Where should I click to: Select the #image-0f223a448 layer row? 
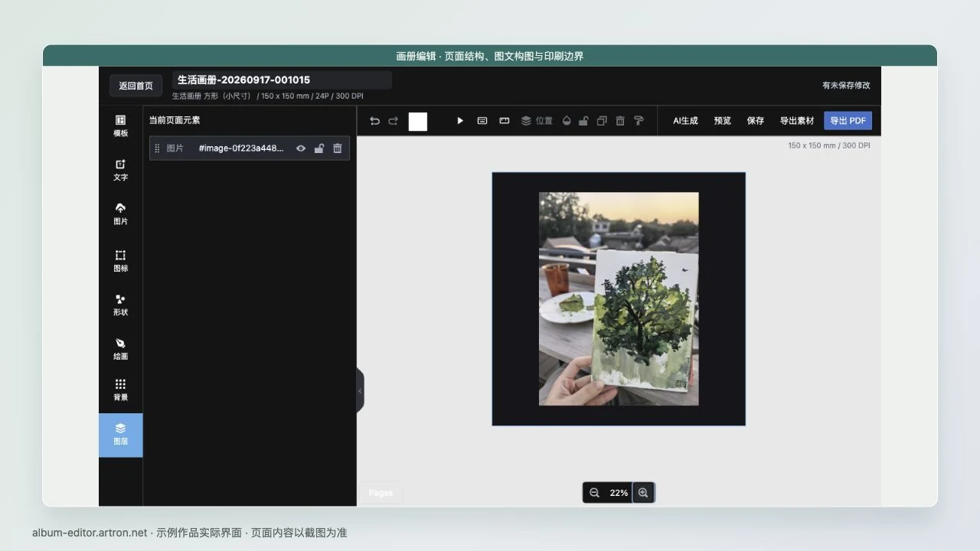(250, 148)
